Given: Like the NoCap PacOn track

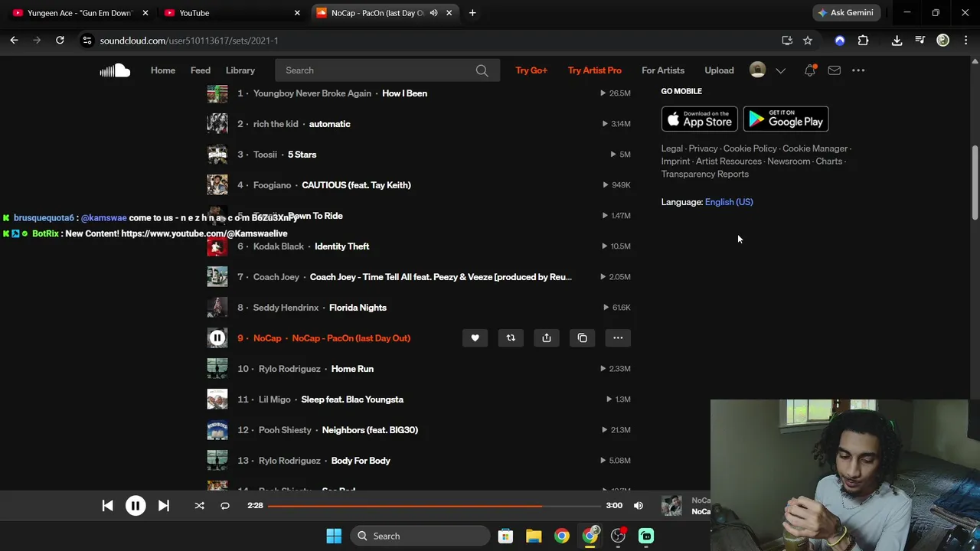Looking at the screenshot, I should 475,338.
